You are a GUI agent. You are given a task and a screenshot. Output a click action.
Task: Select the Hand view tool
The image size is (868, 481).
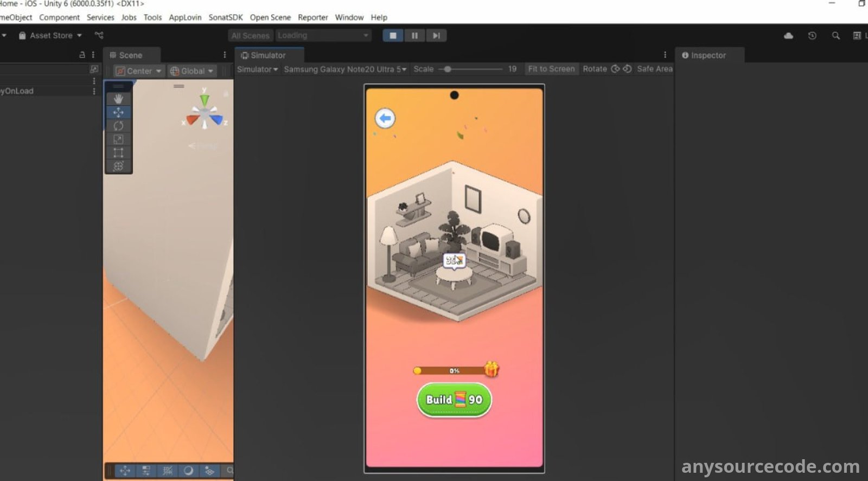pyautogui.click(x=118, y=99)
